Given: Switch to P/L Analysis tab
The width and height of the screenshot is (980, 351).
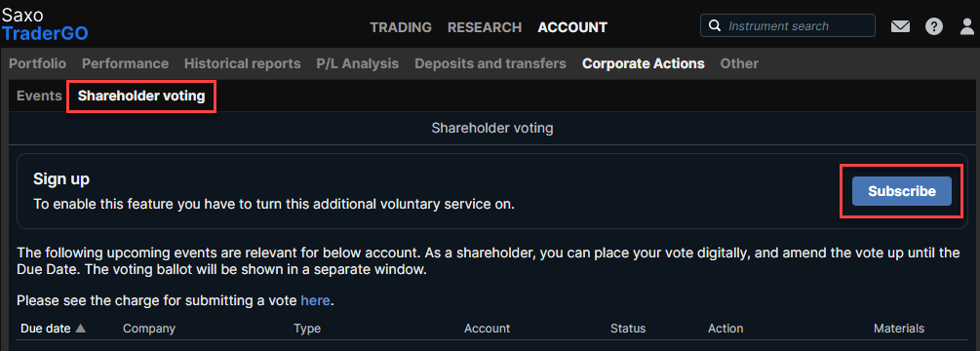Looking at the screenshot, I should tap(358, 63).
